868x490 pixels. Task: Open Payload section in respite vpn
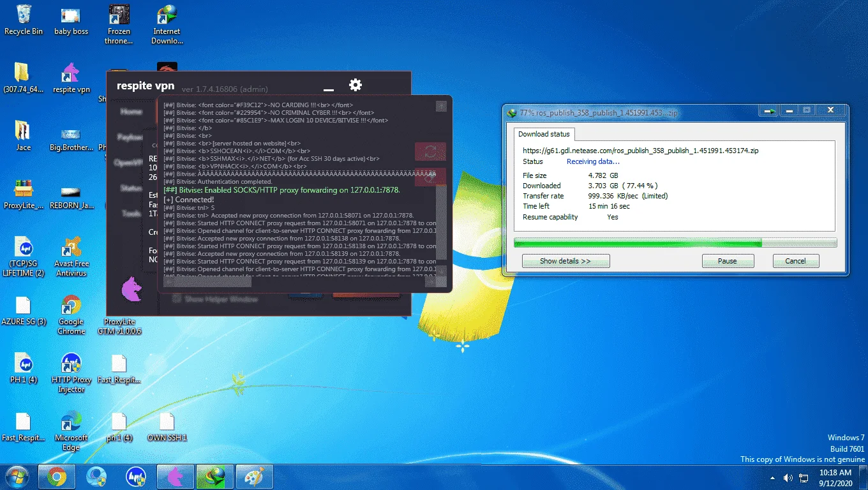130,137
